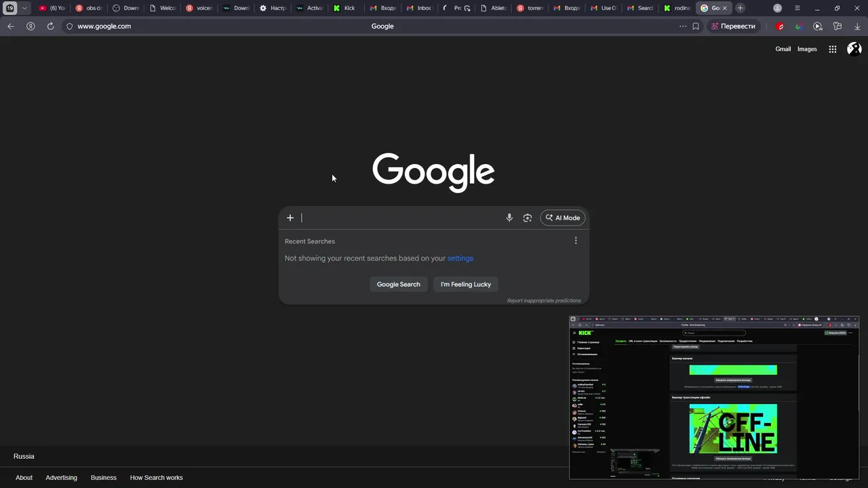Open the About footer link
The height and width of the screenshot is (488, 868).
24,478
